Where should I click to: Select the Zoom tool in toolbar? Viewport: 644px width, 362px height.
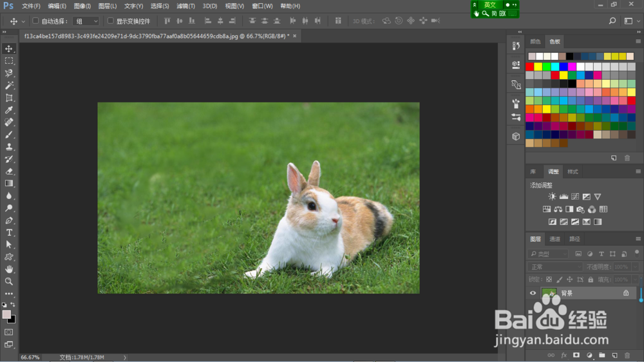coord(9,281)
